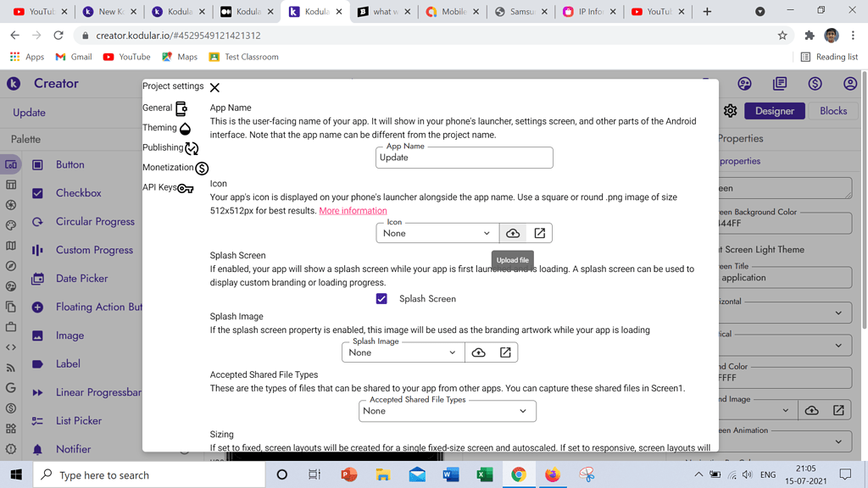Open the General settings section
The image size is (868, 488).
click(165, 108)
